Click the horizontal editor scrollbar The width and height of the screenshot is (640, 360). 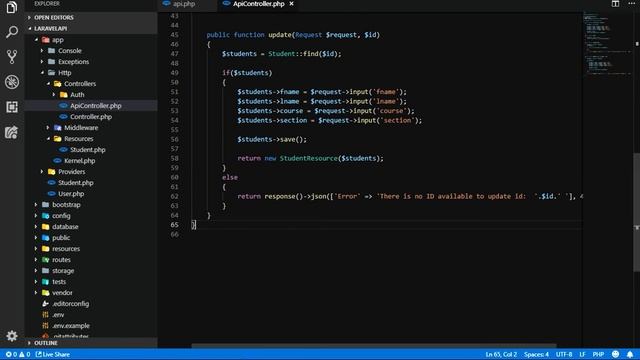(x=373, y=346)
